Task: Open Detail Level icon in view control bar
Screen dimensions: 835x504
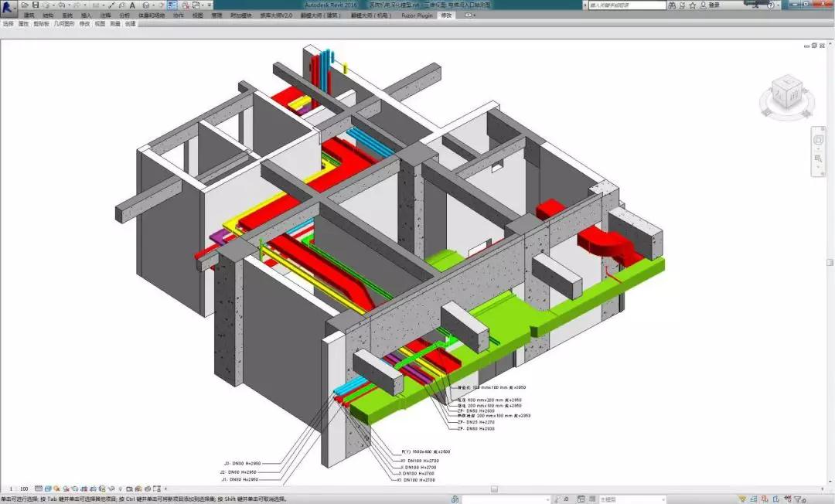Action: tap(39, 489)
